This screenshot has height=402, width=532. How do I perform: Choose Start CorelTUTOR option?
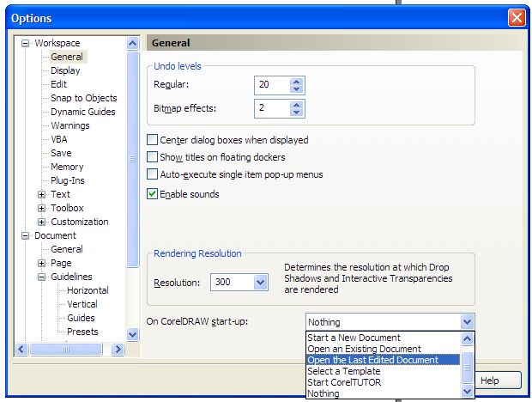(344, 382)
